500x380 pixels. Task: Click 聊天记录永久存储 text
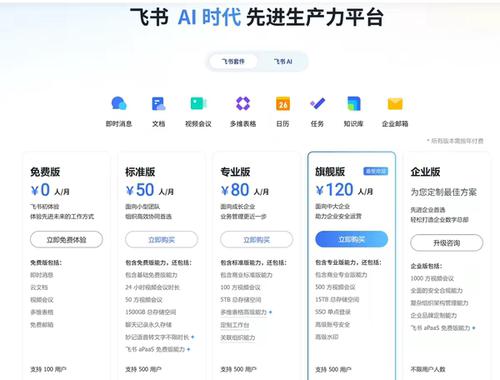[148, 325]
